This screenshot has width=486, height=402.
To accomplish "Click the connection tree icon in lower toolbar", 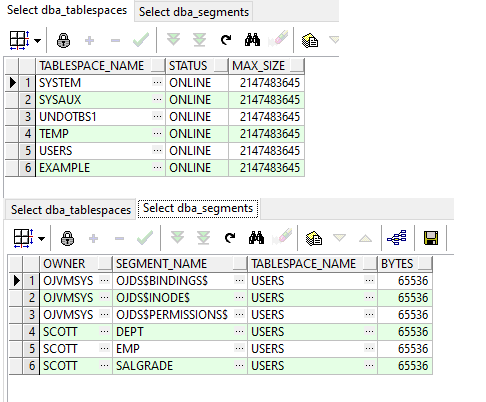I will click(x=397, y=237).
